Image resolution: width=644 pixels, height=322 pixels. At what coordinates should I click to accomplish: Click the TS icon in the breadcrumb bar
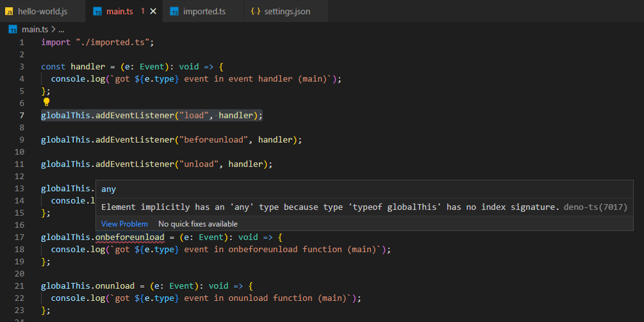13,29
